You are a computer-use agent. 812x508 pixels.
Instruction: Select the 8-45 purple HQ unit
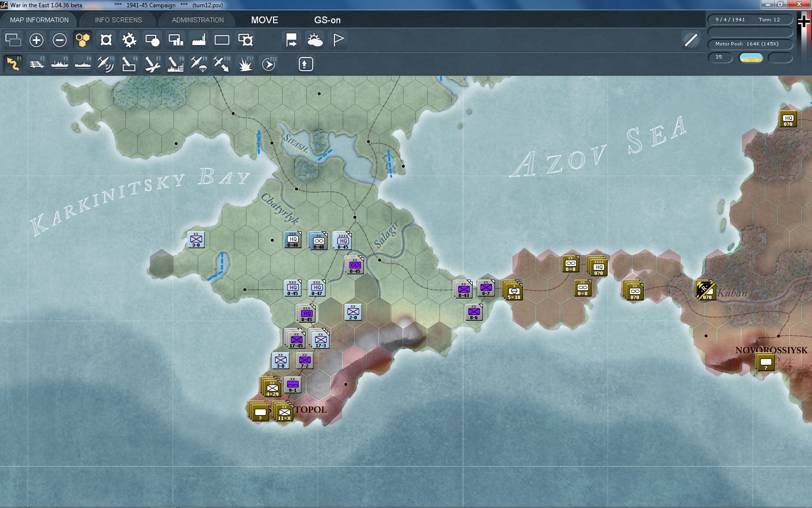[x=306, y=314]
